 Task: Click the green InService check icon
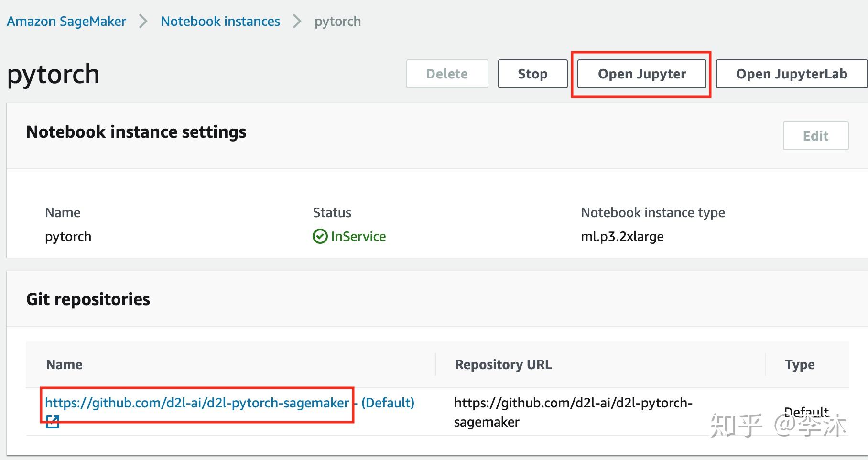320,236
